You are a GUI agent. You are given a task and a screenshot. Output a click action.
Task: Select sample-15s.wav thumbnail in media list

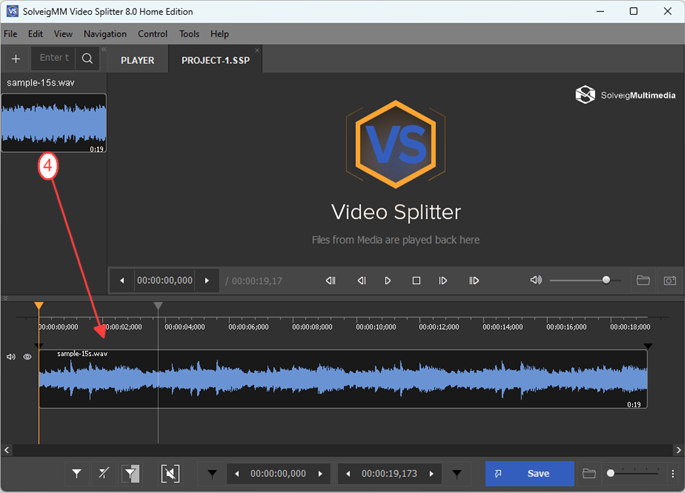(54, 123)
